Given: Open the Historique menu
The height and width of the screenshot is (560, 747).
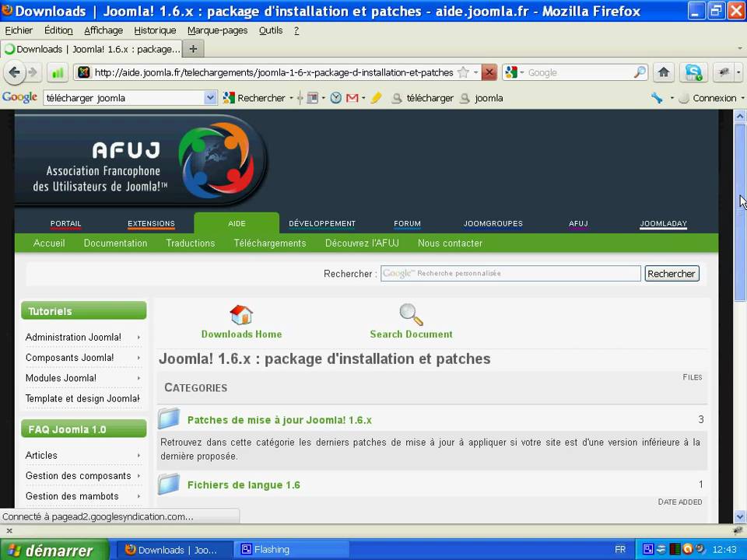Looking at the screenshot, I should tap(155, 30).
